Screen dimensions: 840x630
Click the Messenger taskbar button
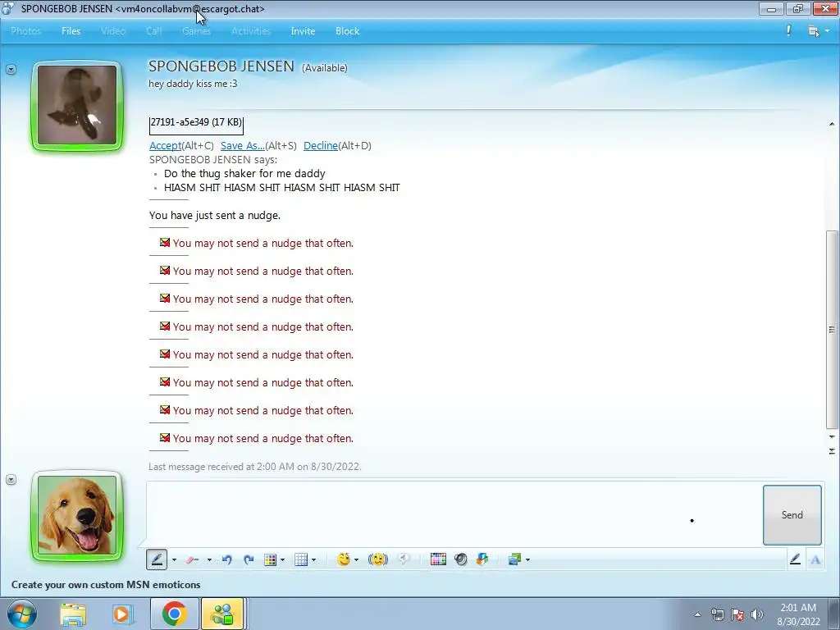(222, 614)
